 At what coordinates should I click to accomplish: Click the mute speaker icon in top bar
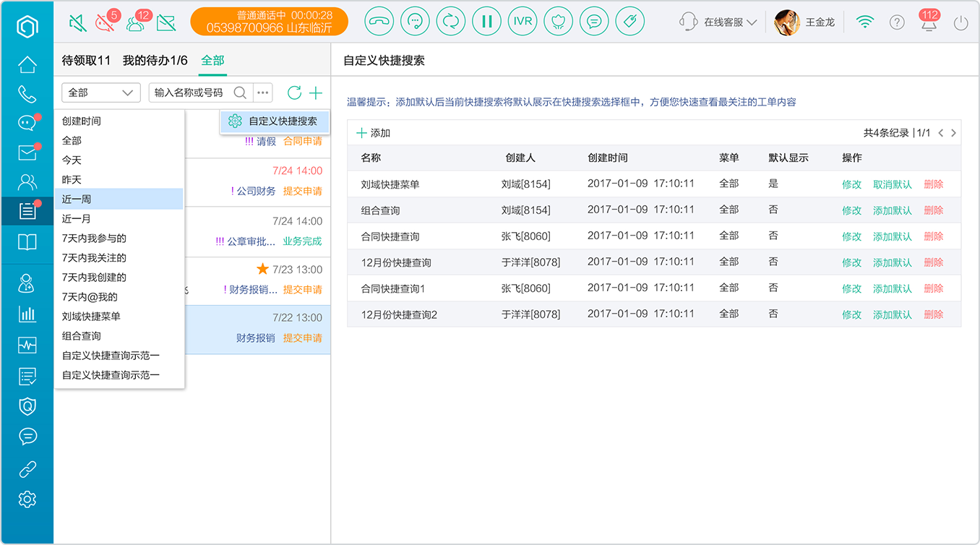click(x=77, y=23)
